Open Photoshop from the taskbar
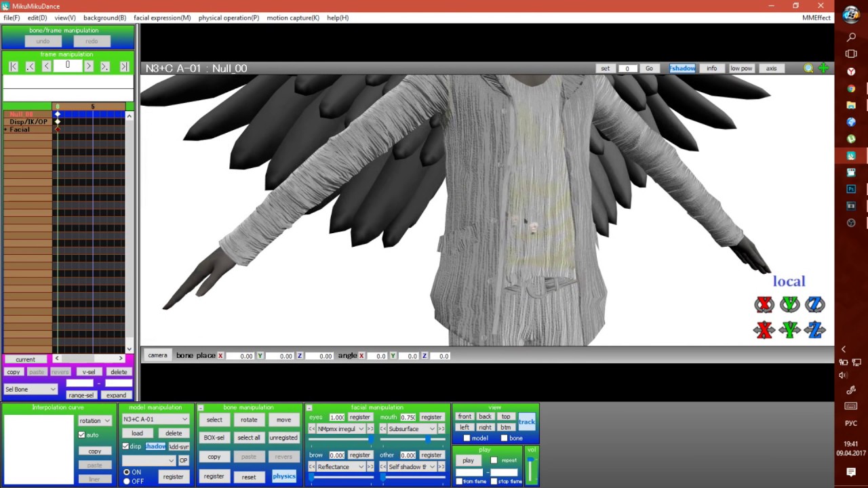The width and height of the screenshot is (868, 488). [851, 189]
